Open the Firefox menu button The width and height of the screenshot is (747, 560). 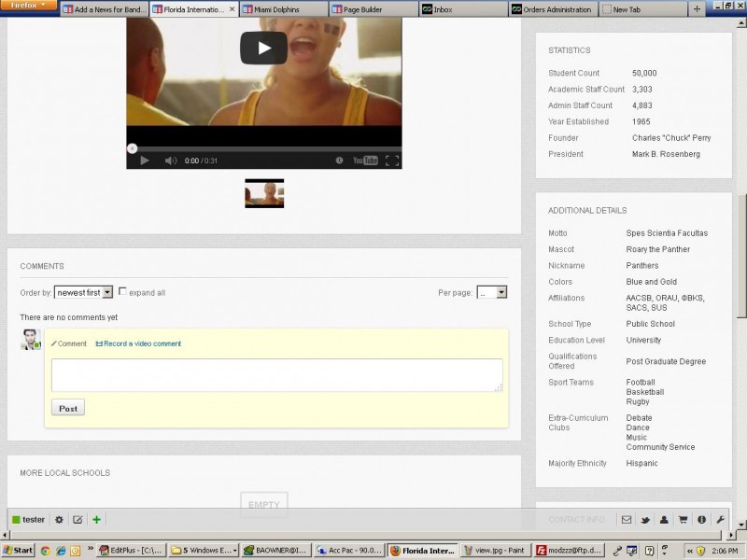point(28,6)
